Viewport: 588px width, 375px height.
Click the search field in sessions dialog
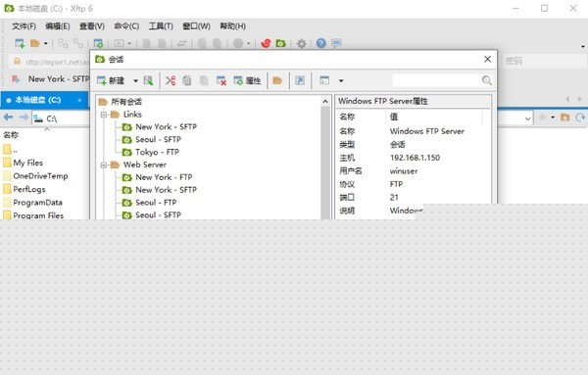pyautogui.click(x=436, y=80)
